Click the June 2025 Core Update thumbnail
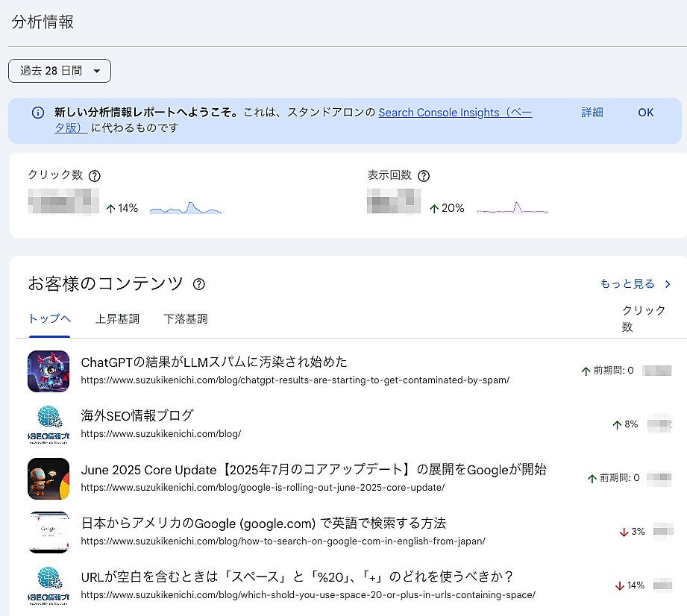This screenshot has height=616, width=687. 48,478
